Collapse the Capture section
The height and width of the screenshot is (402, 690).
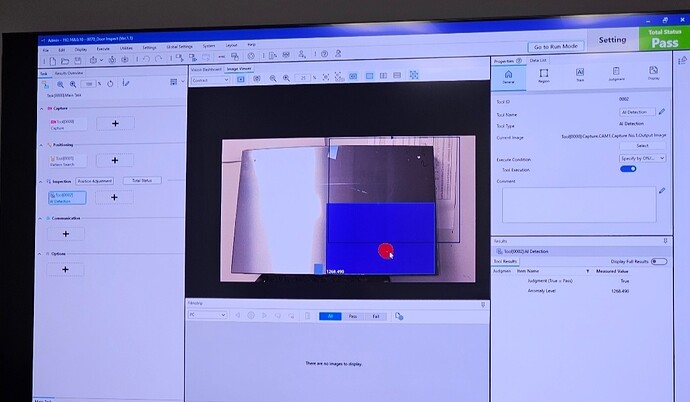coord(41,109)
